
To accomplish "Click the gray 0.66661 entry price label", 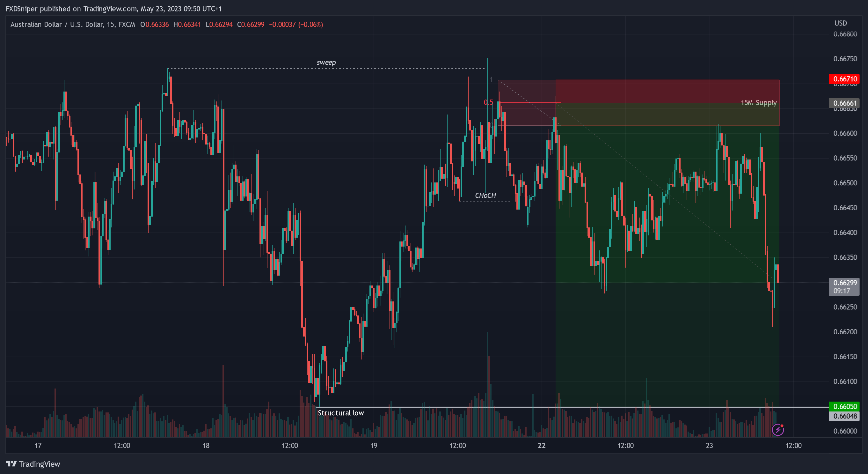I will pyautogui.click(x=844, y=103).
